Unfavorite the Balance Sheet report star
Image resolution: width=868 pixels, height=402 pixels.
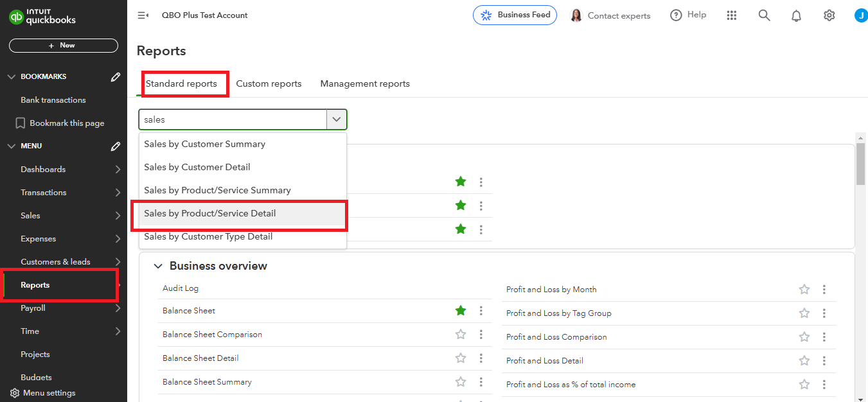[461, 311]
